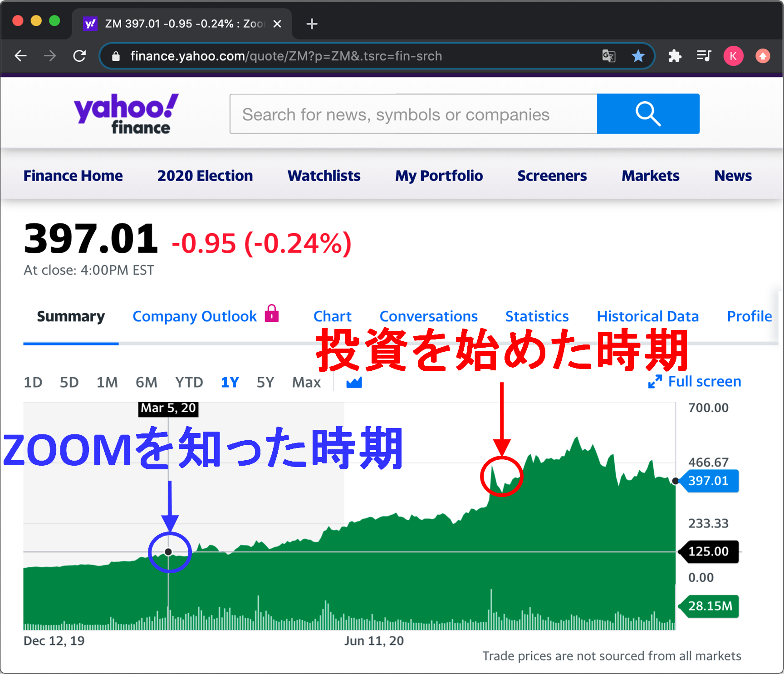This screenshot has width=784, height=674.
Task: Click the Full screen expand arrows
Action: [x=655, y=382]
